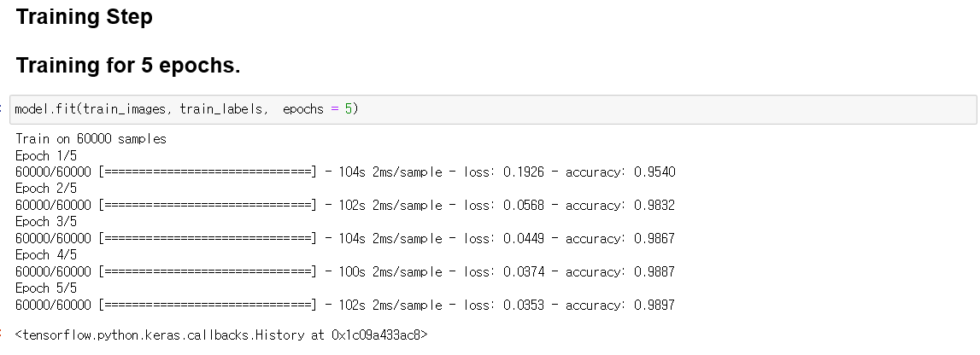Click the "Epoch 1/5" output label
The image size is (980, 355).
point(46,155)
